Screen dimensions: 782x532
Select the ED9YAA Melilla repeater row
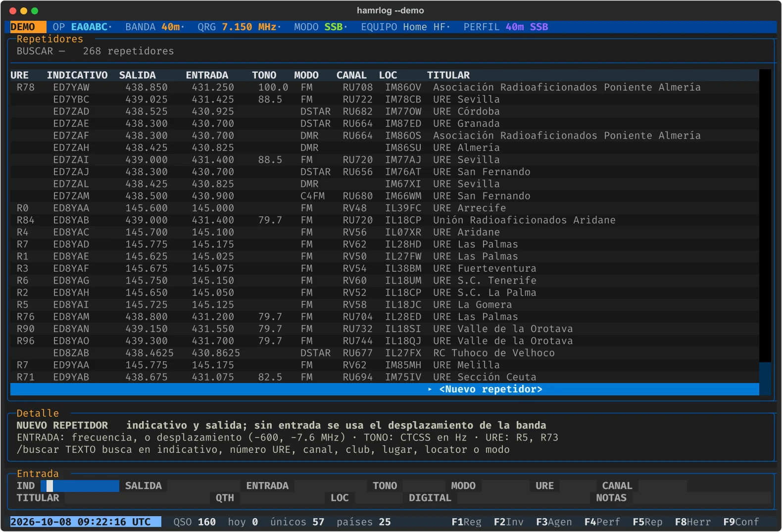tap(385, 365)
